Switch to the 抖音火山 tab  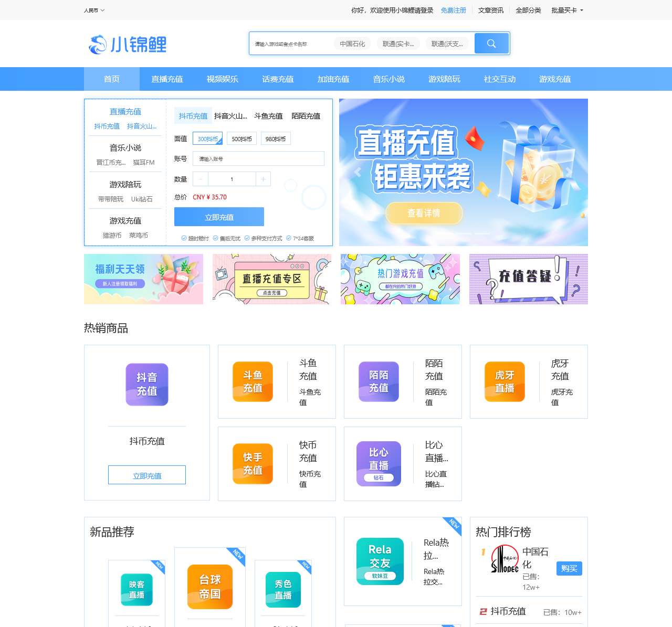[230, 116]
